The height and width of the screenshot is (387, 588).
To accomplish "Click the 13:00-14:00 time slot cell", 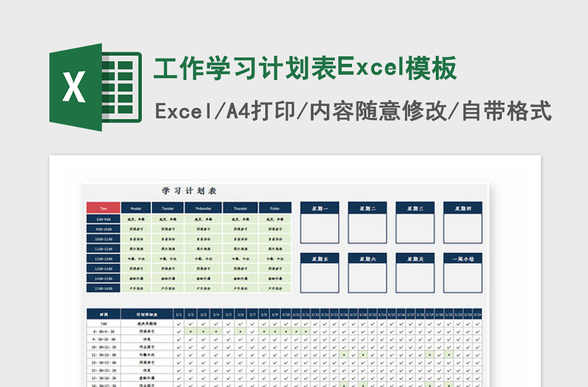I will coord(103,269).
